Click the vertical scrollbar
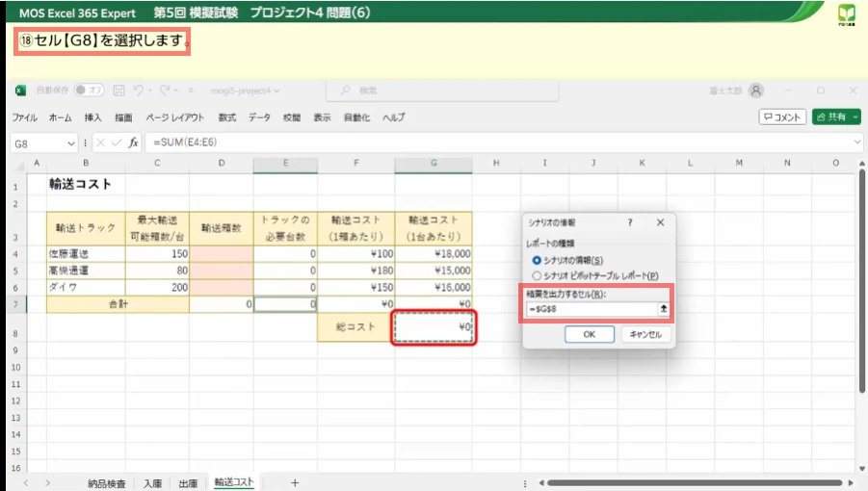The height and width of the screenshot is (491, 868). [862, 282]
